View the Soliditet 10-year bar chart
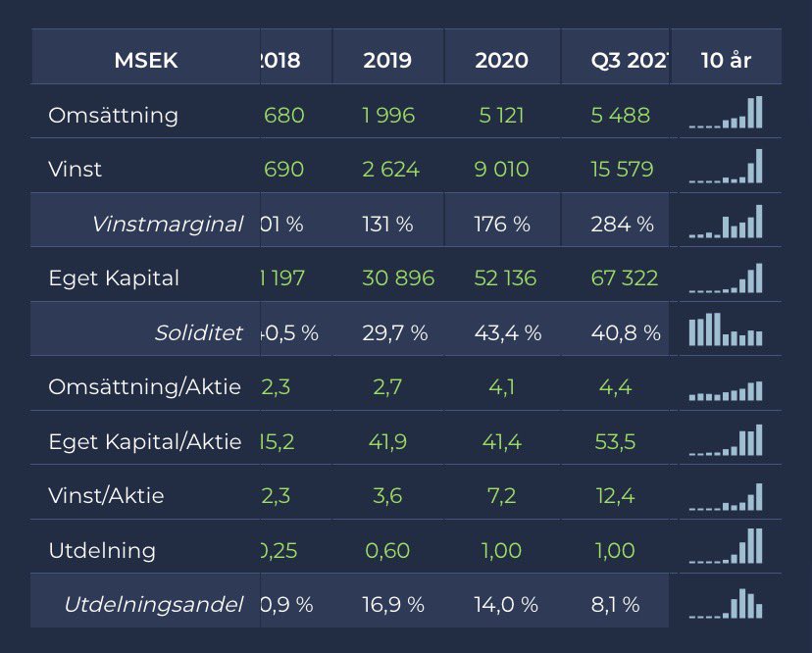This screenshot has width=812, height=653. pos(726,329)
